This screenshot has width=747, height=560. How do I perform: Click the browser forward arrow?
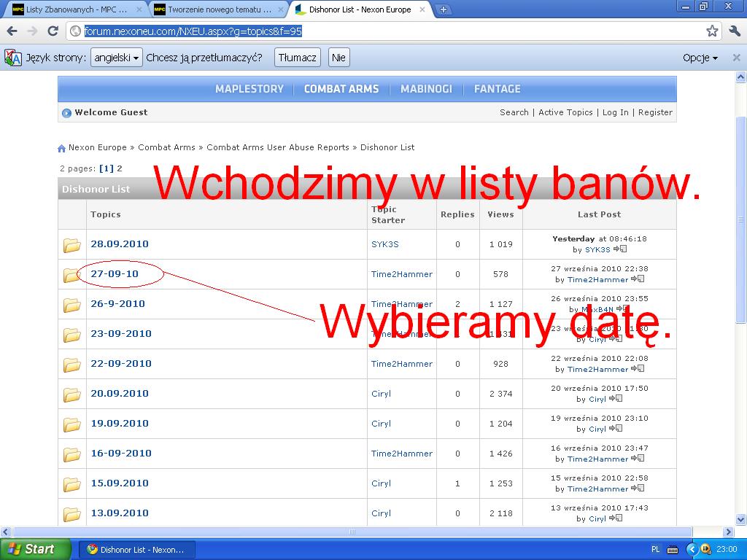(32, 31)
